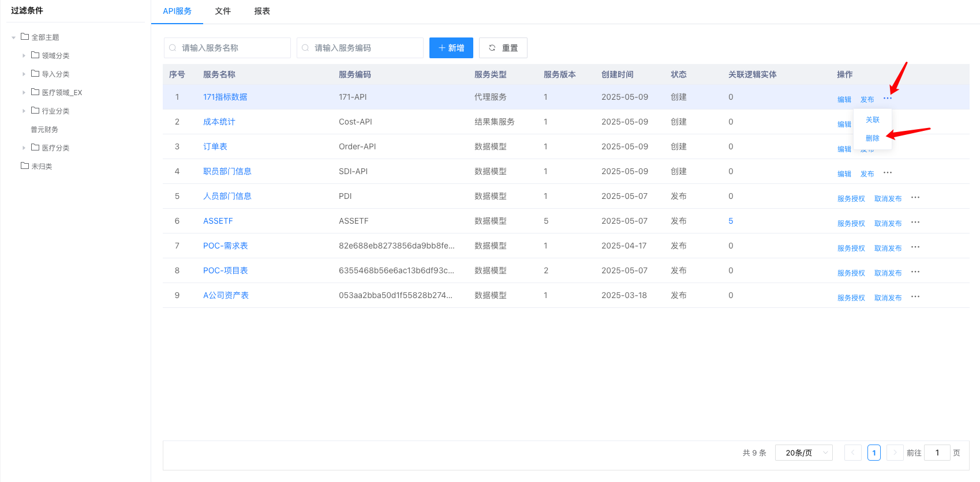Click the 新增 button
Image resolution: width=980 pixels, height=482 pixels.
(x=451, y=48)
